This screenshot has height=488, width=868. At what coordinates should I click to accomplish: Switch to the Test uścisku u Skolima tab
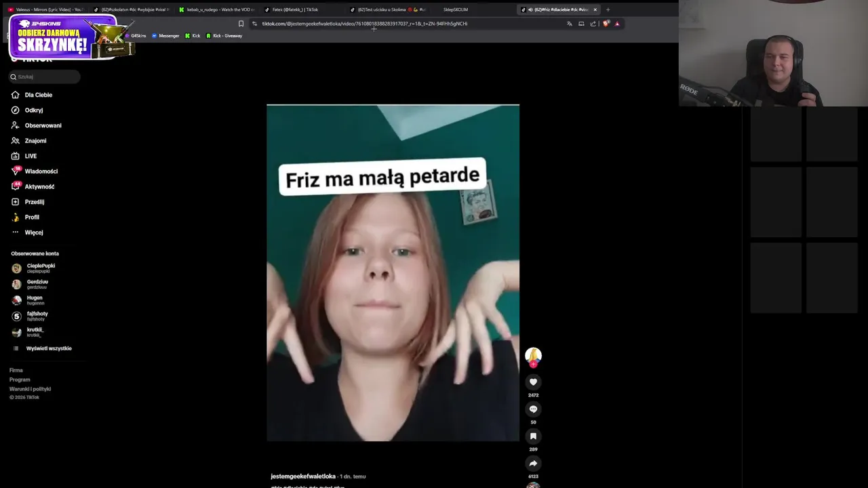click(387, 9)
